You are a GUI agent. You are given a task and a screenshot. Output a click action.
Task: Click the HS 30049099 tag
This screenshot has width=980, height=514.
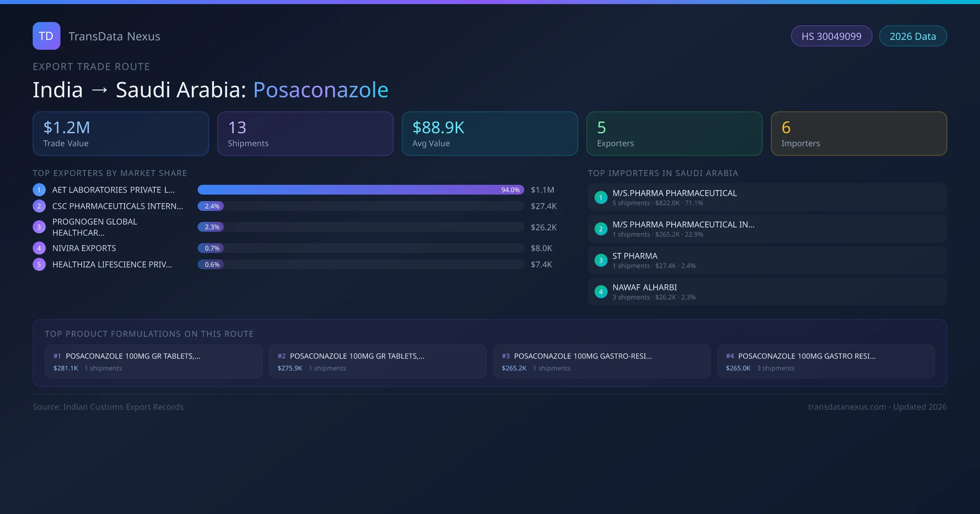coord(831,36)
